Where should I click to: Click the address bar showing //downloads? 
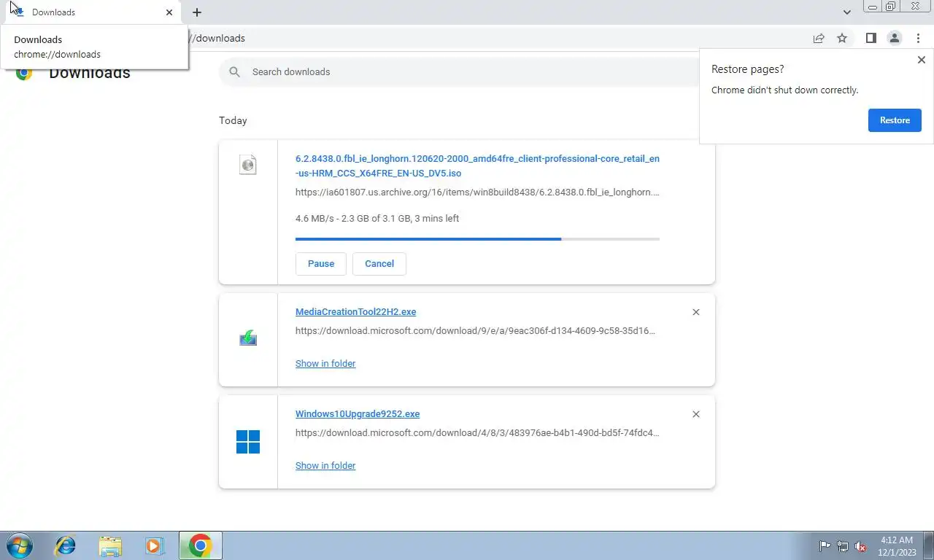[x=496, y=38]
